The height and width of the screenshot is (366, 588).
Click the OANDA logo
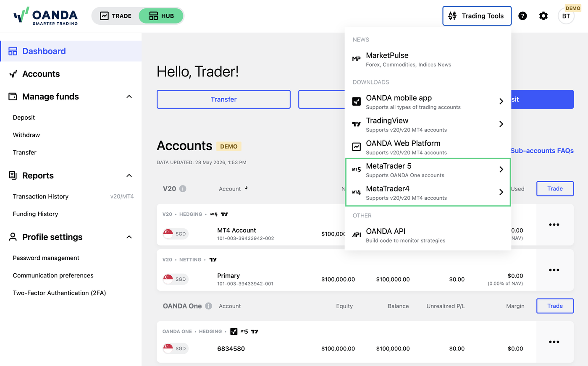tap(45, 16)
